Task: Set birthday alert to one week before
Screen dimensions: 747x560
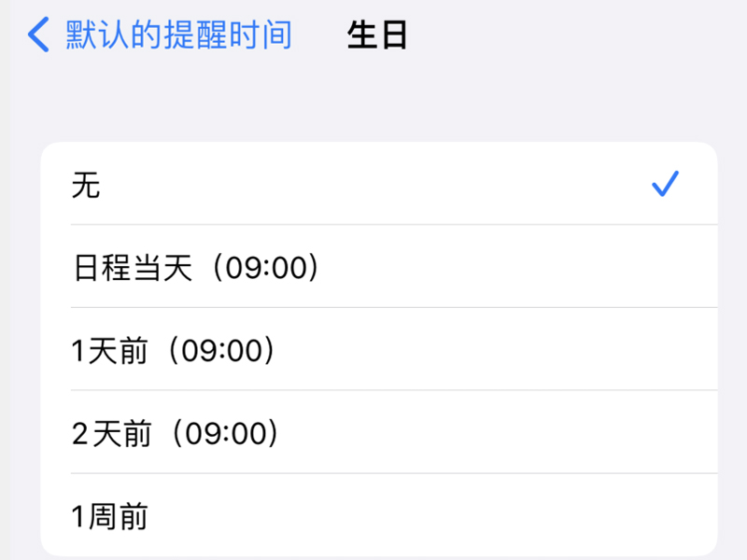Action: [x=373, y=516]
